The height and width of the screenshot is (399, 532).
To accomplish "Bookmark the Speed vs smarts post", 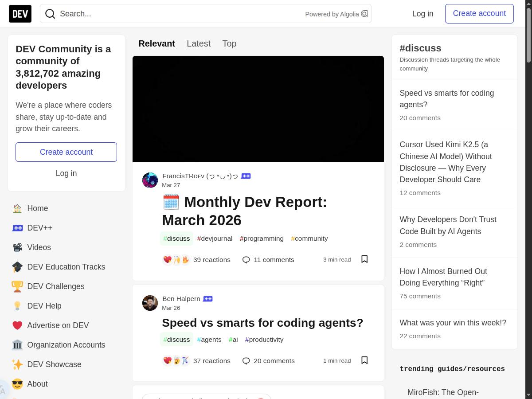I will tap(364, 360).
